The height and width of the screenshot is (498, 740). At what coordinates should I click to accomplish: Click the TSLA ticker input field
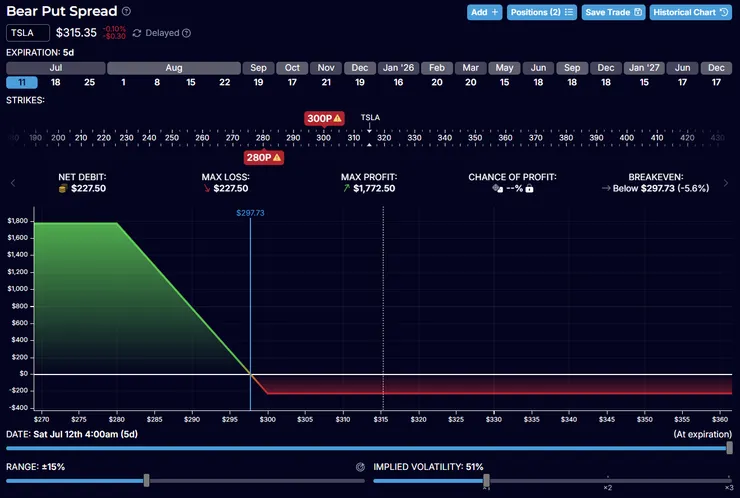(x=28, y=33)
